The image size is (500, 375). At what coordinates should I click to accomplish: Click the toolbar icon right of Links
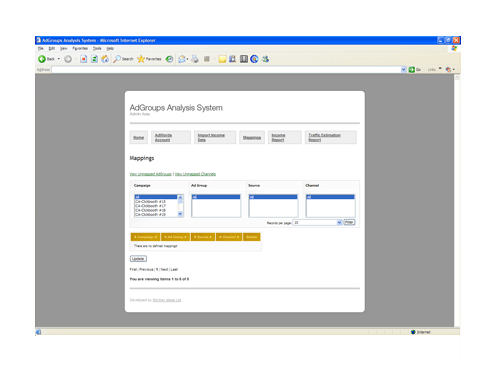coord(449,69)
